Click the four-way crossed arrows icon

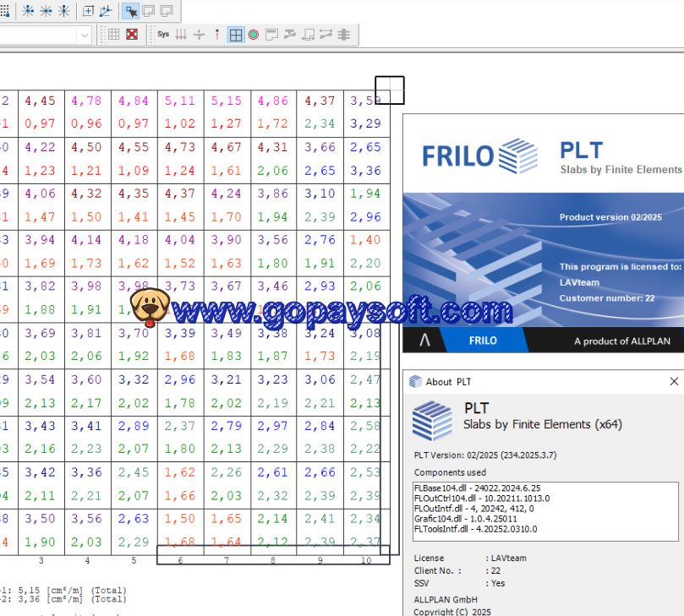(x=199, y=35)
